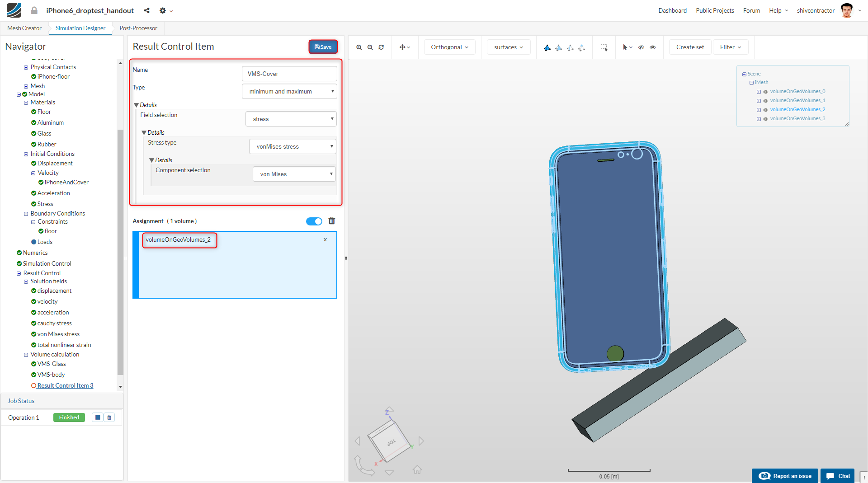Toggle visibility of volumeOnGeoVolumes_3
Image resolution: width=868 pixels, height=483 pixels.
766,119
